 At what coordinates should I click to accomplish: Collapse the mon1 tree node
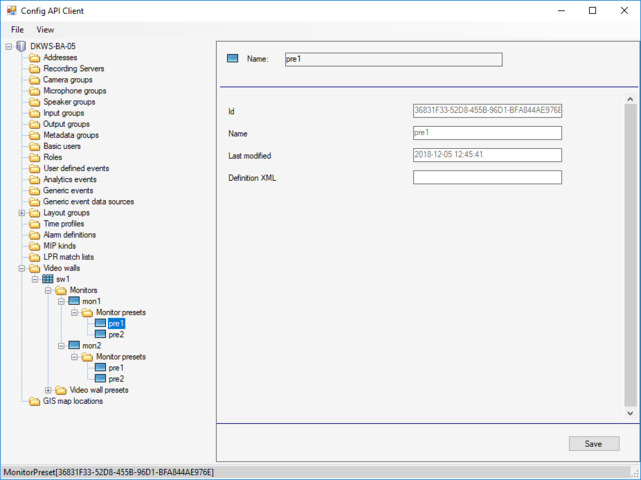coord(61,301)
